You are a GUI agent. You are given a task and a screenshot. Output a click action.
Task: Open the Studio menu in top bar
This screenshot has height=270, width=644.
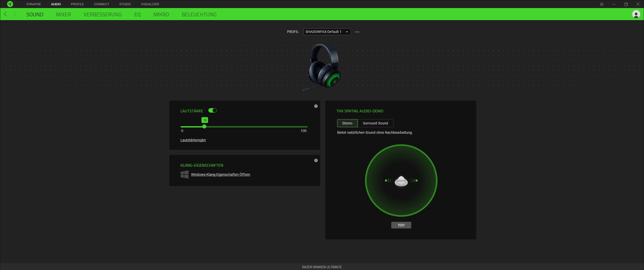tap(125, 4)
